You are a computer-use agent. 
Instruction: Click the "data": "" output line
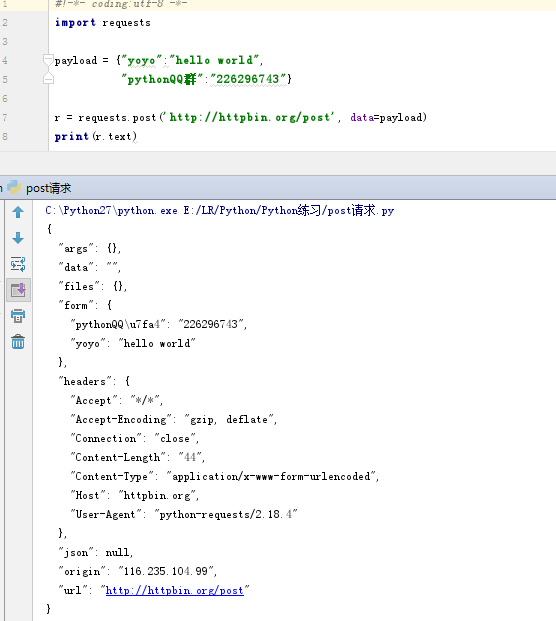(89, 267)
